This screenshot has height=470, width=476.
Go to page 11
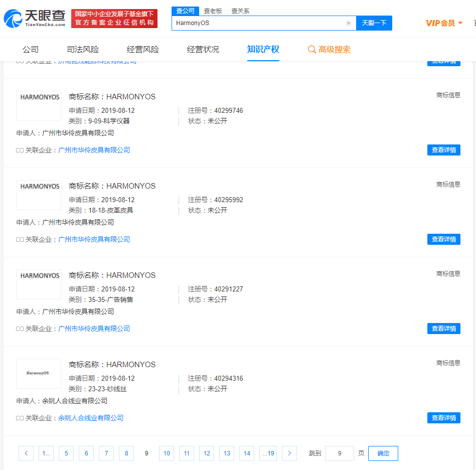[187, 453]
